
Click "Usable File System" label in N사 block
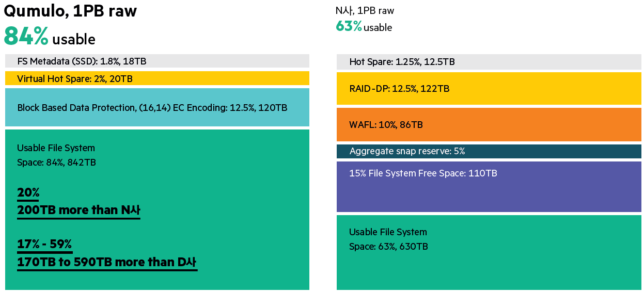pos(388,232)
